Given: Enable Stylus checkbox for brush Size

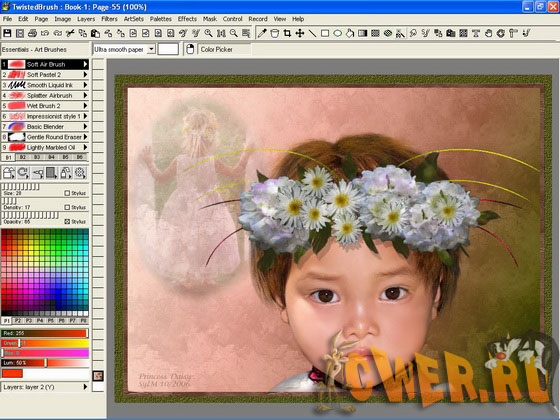Looking at the screenshot, I should click(x=67, y=193).
